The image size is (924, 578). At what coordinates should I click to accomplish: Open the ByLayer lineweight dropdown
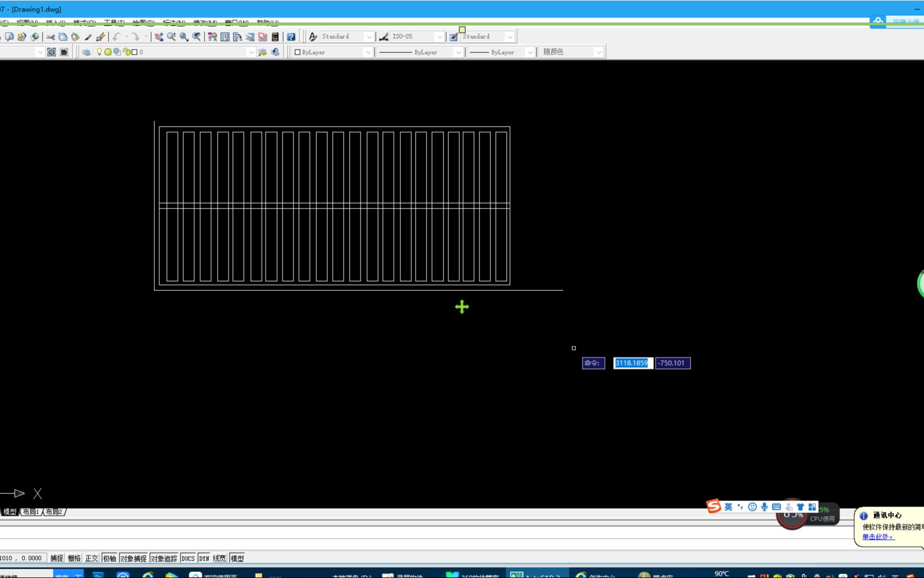(529, 52)
